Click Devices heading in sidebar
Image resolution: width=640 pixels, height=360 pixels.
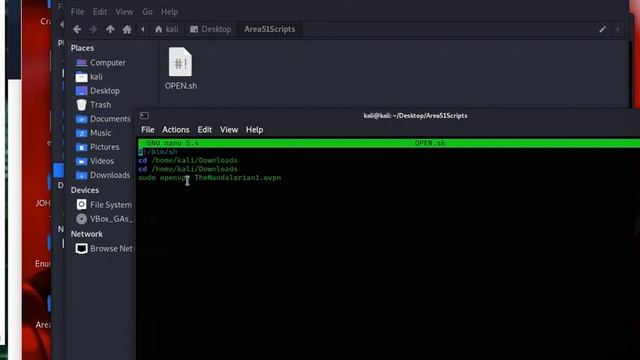coord(84,190)
